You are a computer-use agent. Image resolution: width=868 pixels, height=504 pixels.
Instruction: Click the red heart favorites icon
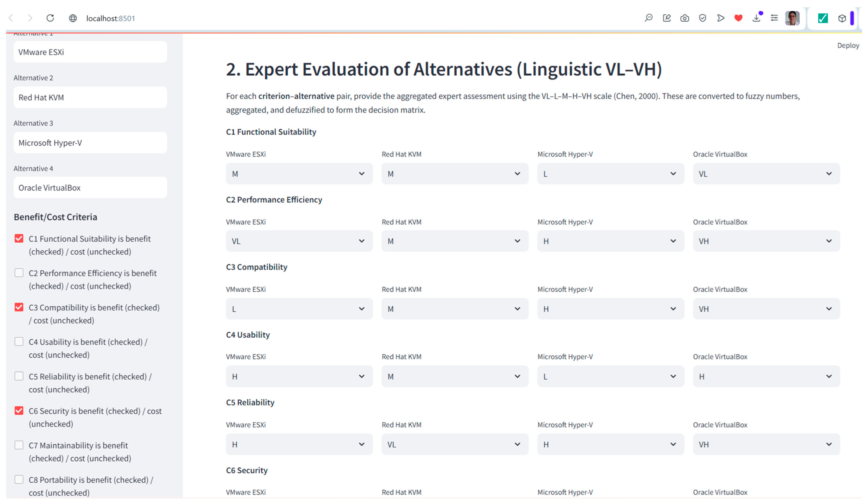[x=738, y=18]
